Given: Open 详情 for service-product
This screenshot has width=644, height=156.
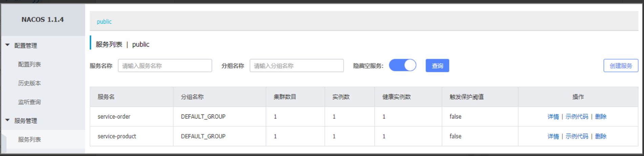Looking at the screenshot, I should pos(553,136).
